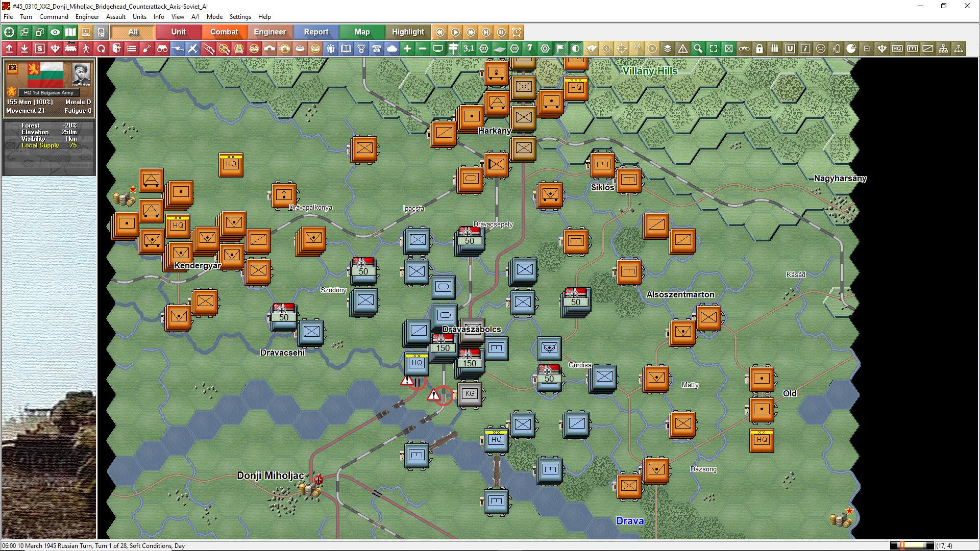This screenshot has width=980, height=551.
Task: Click the HQ highlight icon
Action: (897, 48)
